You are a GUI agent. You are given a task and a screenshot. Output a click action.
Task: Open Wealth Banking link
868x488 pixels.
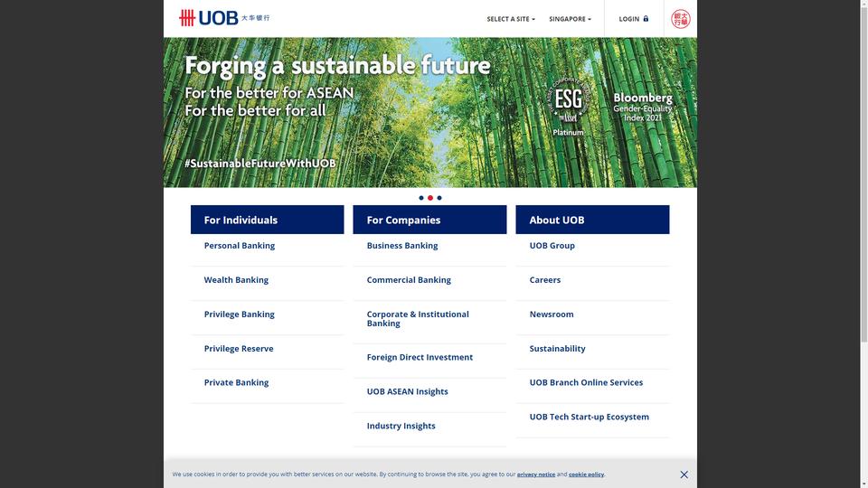click(x=236, y=280)
